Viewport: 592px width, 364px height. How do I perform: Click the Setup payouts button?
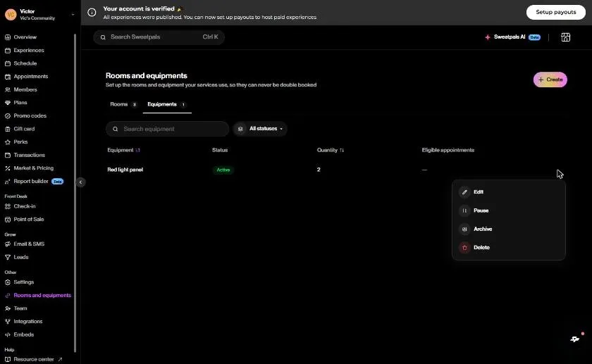[x=556, y=12]
